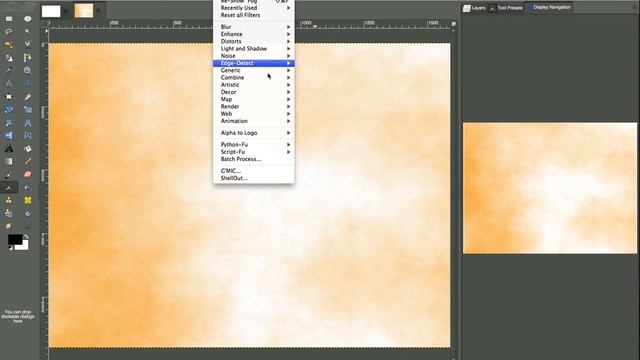Click the navigation preview thumbnail

550,188
